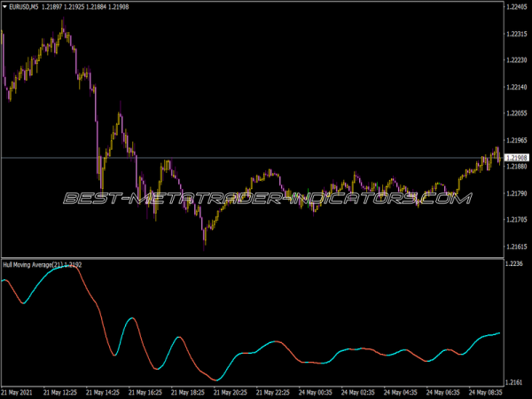Click the 1.21705 price scale label

(516, 219)
